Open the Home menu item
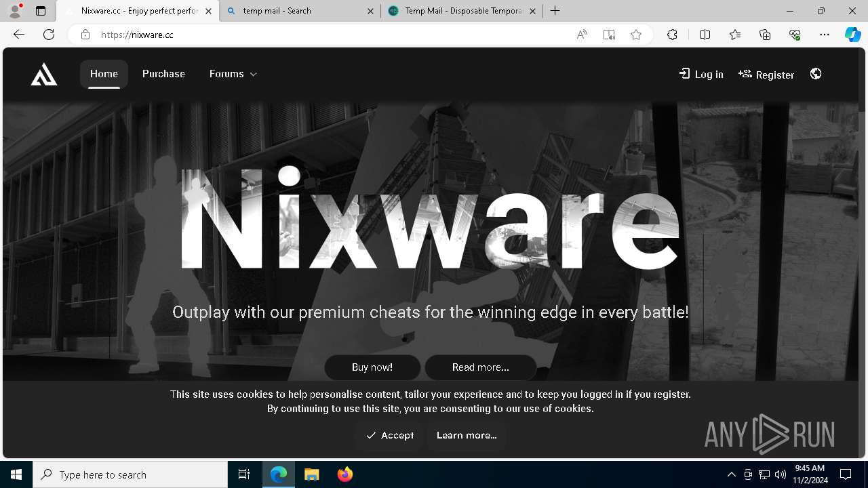The height and width of the screenshot is (488, 868). (x=104, y=74)
